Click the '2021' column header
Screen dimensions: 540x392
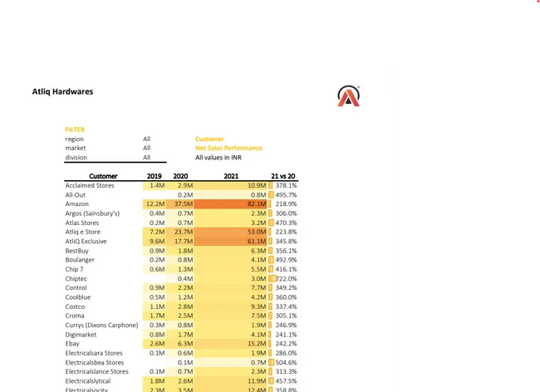click(x=231, y=176)
